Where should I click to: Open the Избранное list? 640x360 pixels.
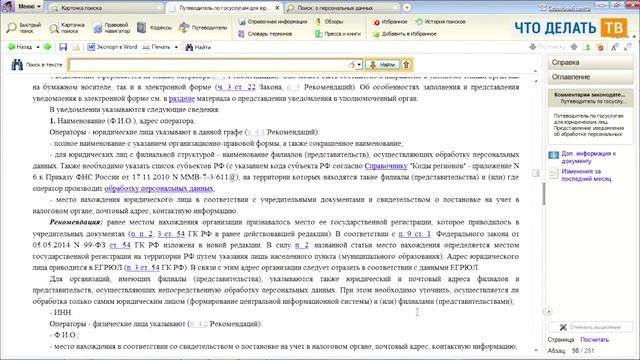390,22
